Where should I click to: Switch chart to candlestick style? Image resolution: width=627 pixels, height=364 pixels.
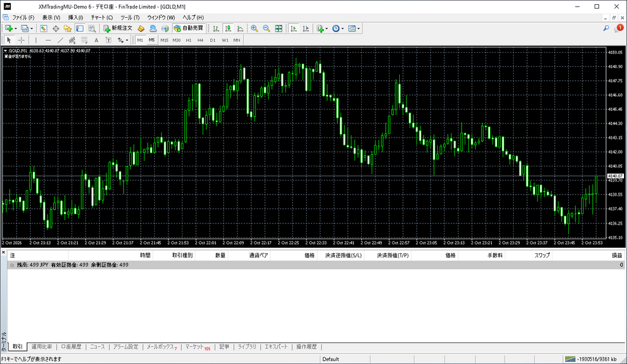click(228, 28)
